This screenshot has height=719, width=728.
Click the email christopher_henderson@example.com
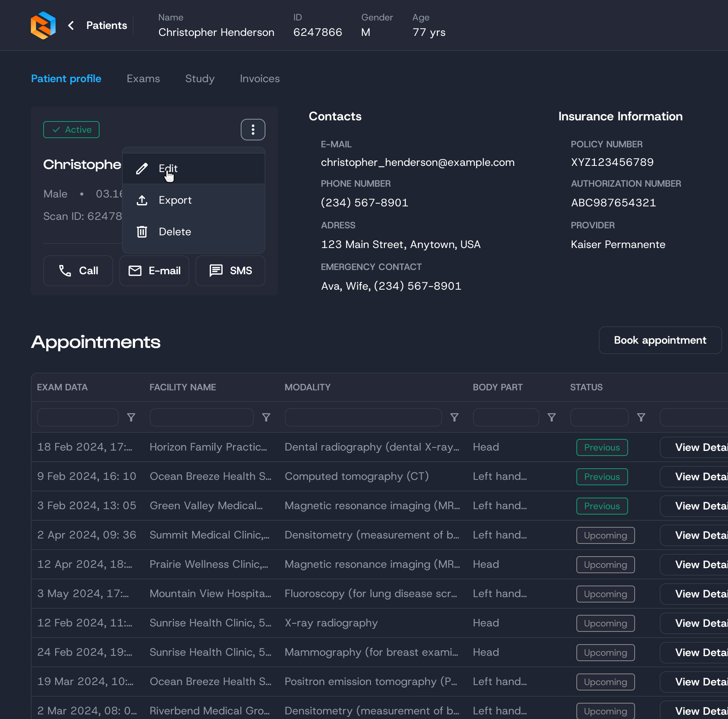click(418, 162)
